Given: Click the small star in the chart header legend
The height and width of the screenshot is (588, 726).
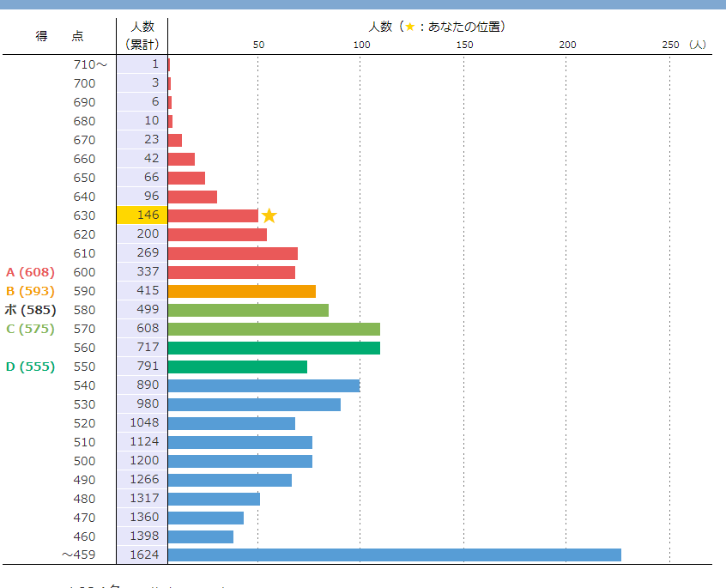Looking at the screenshot, I should 410,27.
